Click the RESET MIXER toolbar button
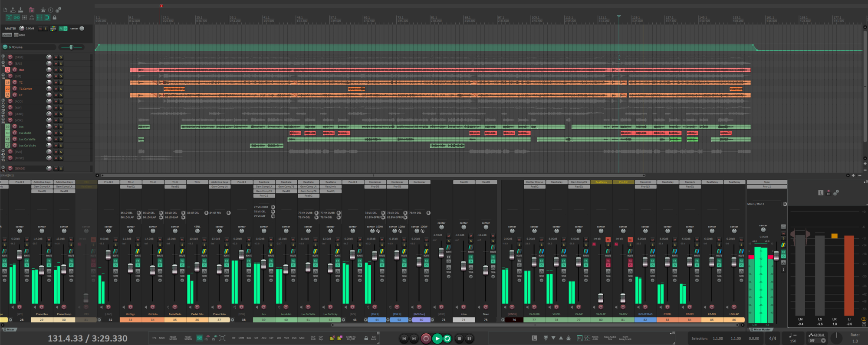The width and height of the screenshot is (868, 345). click(x=173, y=338)
